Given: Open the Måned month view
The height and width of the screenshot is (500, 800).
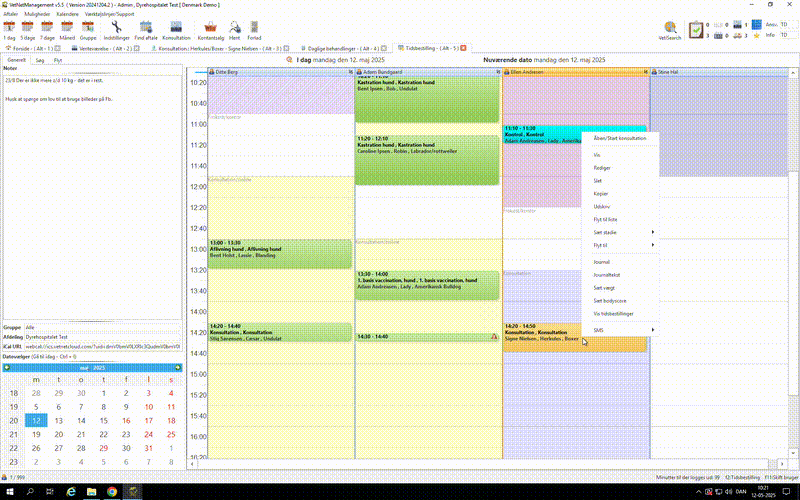Looking at the screenshot, I should click(67, 31).
